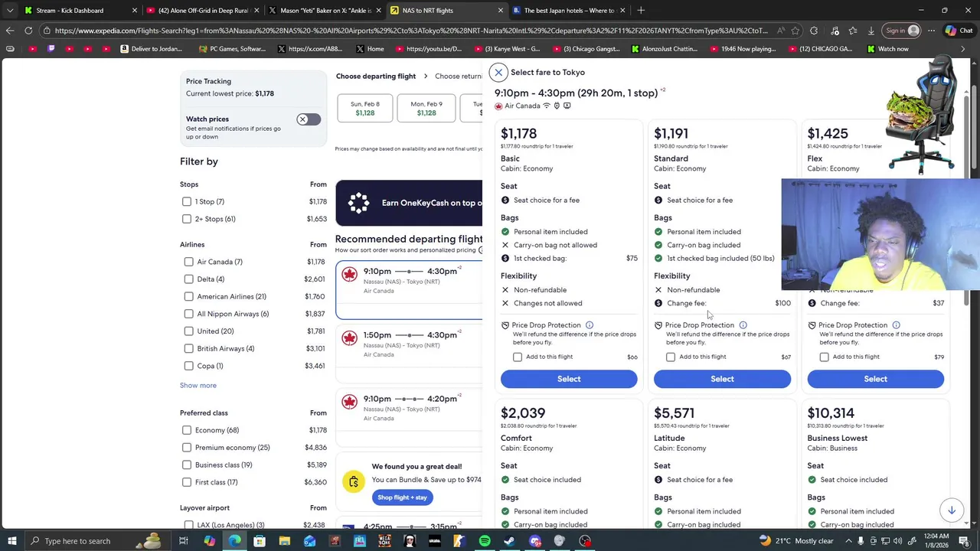Click the round down-arrow scroll icon in the fare panel
Image resolution: width=980 pixels, height=551 pixels.
pos(952,510)
